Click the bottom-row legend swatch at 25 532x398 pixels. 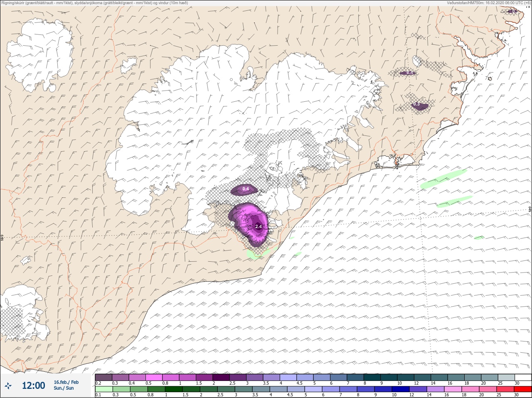pos(505,389)
